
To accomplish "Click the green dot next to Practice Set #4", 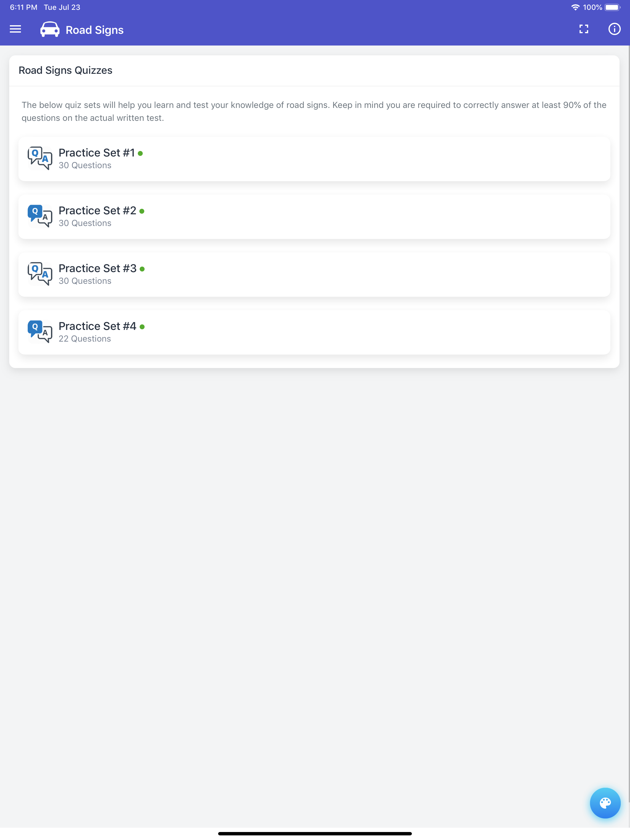I will (142, 326).
